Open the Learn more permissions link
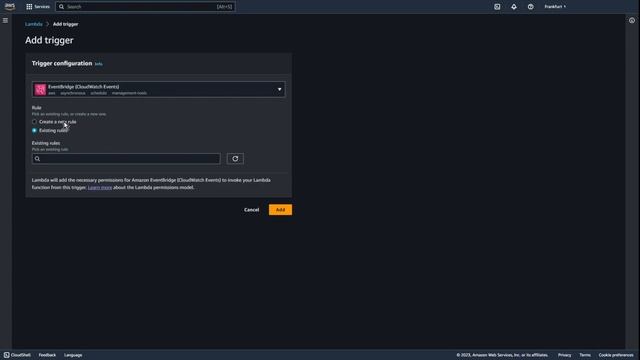The image size is (640, 360). 100,188
